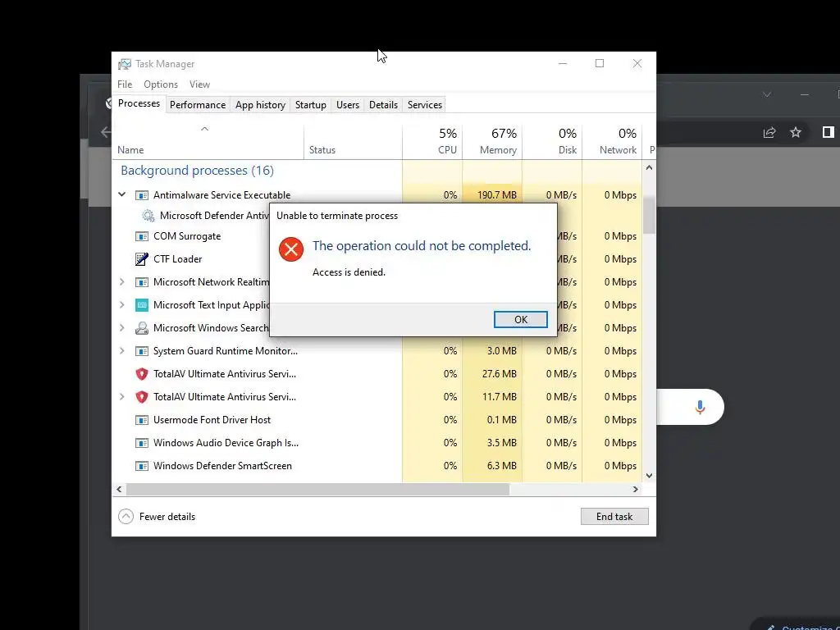
Task: Click the browser's bookmark star icon
Action: [x=796, y=132]
